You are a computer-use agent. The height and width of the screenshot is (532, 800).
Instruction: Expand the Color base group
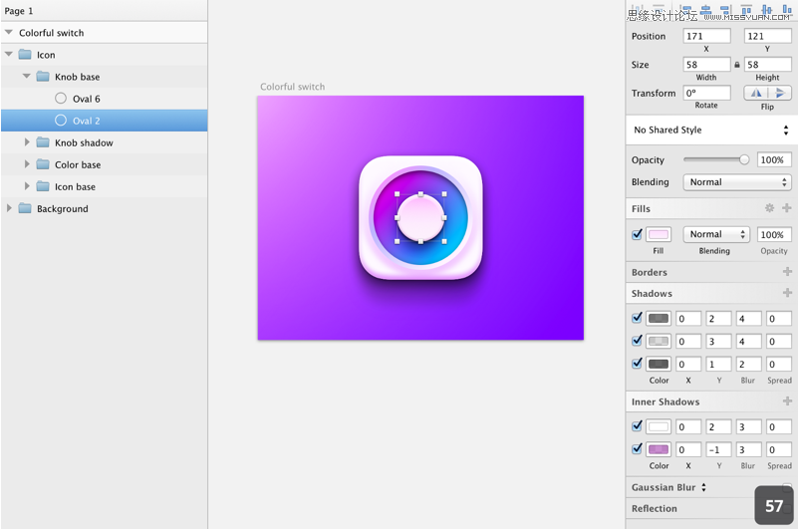pyautogui.click(x=27, y=163)
